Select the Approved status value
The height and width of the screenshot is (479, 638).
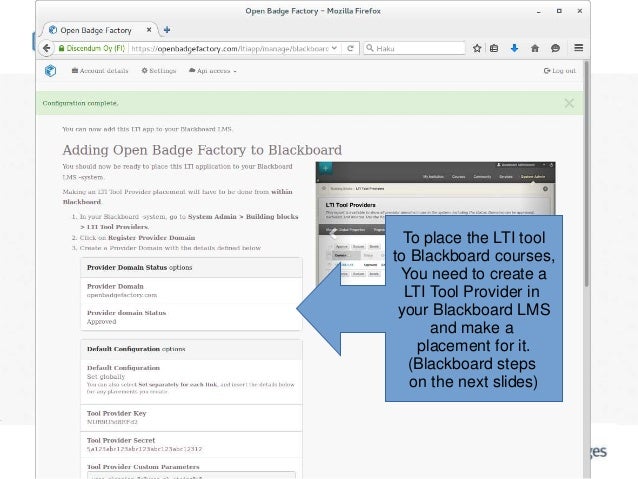101,322
